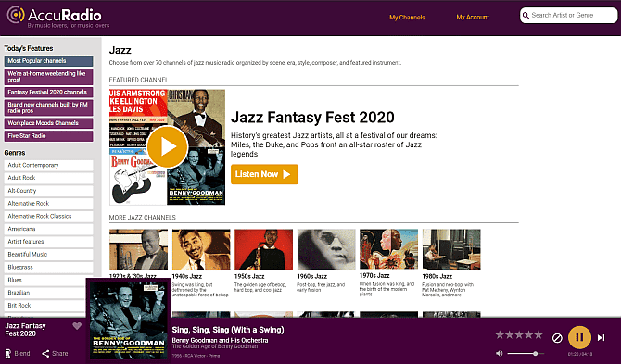Open We're at-home weekending like pros feature
This screenshot has height=364, width=621.
[x=49, y=76]
